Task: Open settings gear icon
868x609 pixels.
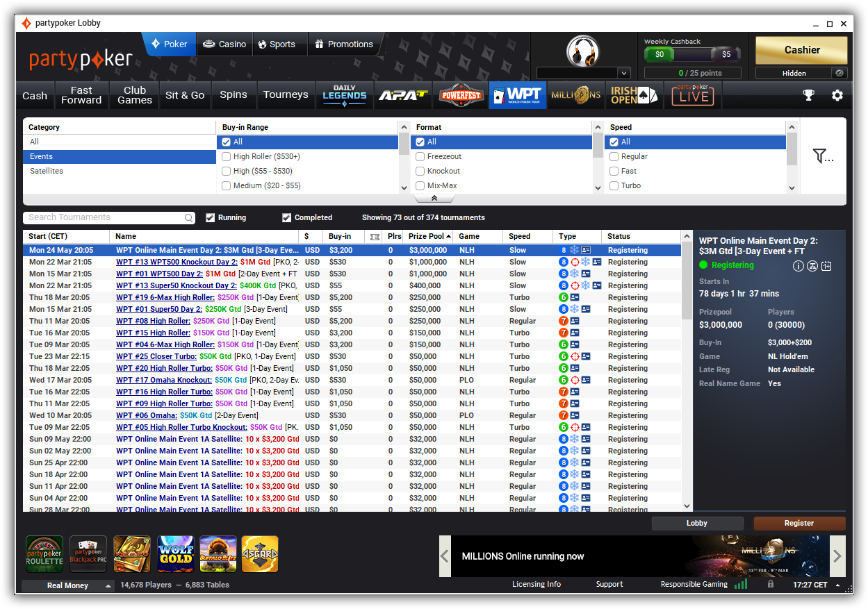Action: (837, 95)
